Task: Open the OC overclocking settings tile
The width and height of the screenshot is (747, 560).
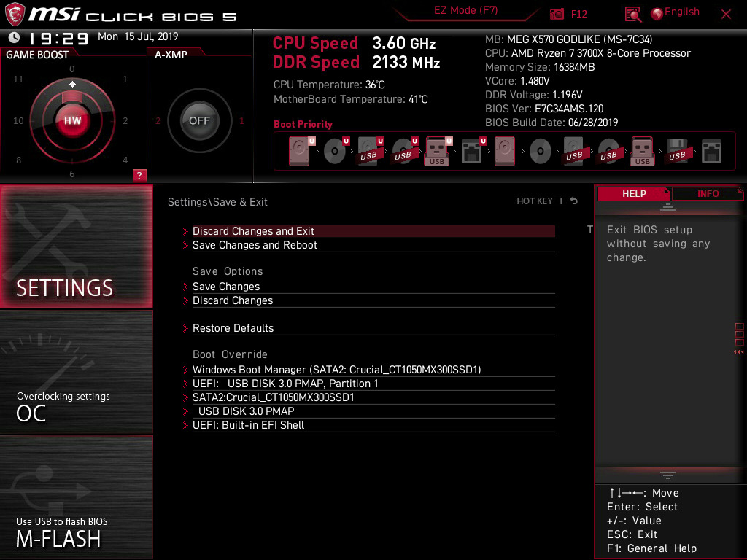Action: 76,373
